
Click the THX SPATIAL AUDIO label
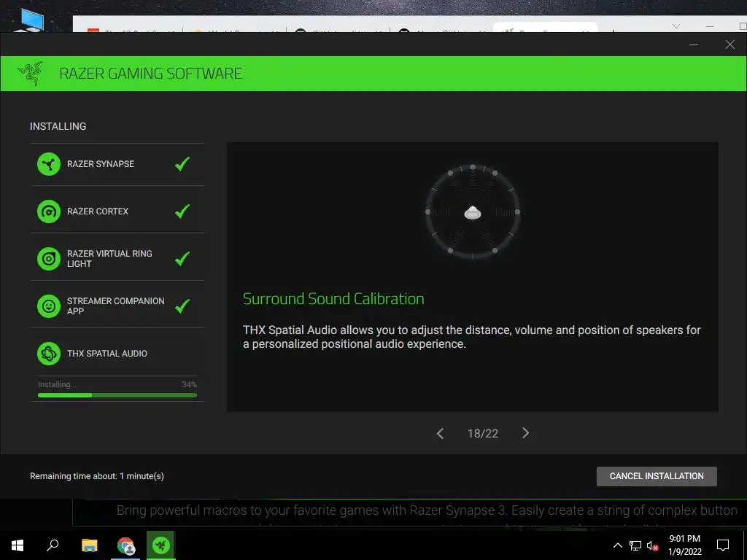click(107, 354)
